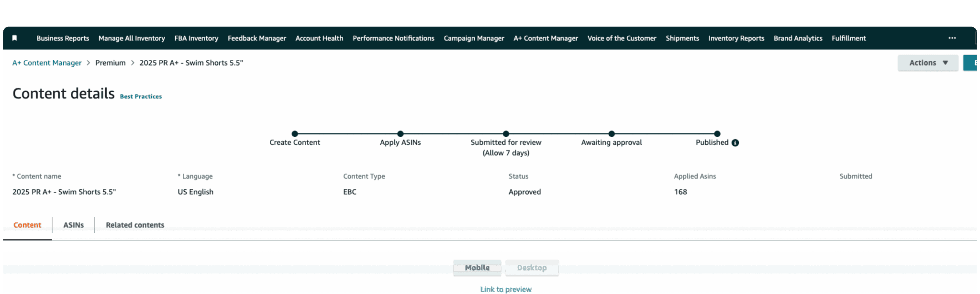
Task: Open the Related contents tab
Action: 135,225
